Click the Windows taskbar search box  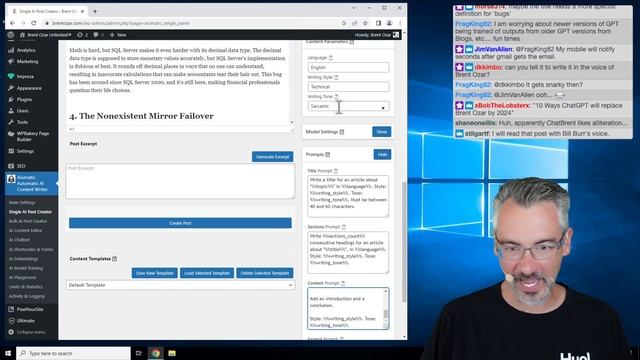coord(73,353)
